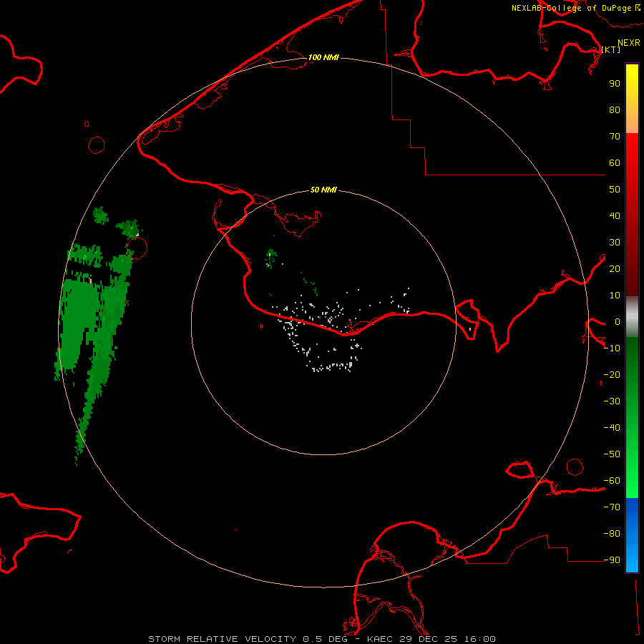Viewport: 644px width, 644px height.
Task: Select the blue bottom segment of the scale
Action: [x=632, y=535]
